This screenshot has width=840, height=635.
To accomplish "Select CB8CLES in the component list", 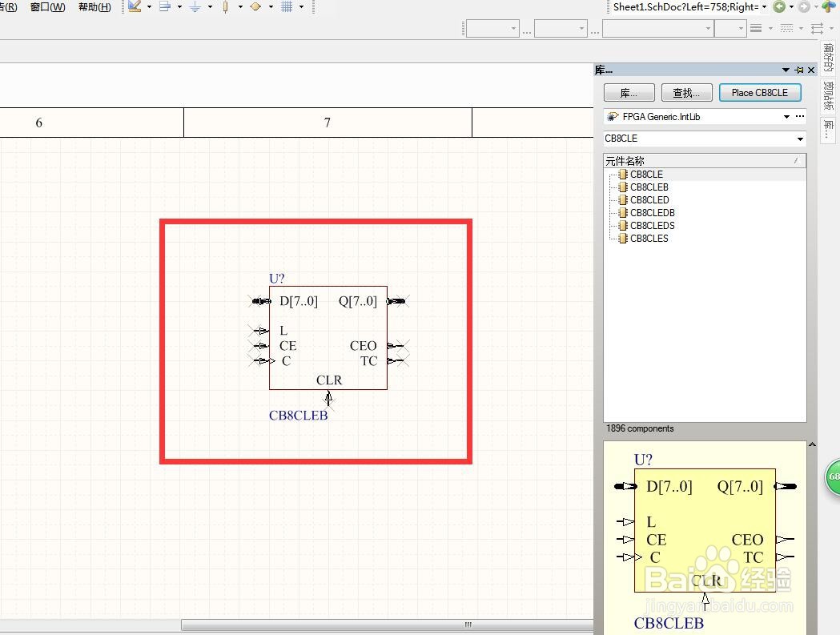I will click(649, 239).
